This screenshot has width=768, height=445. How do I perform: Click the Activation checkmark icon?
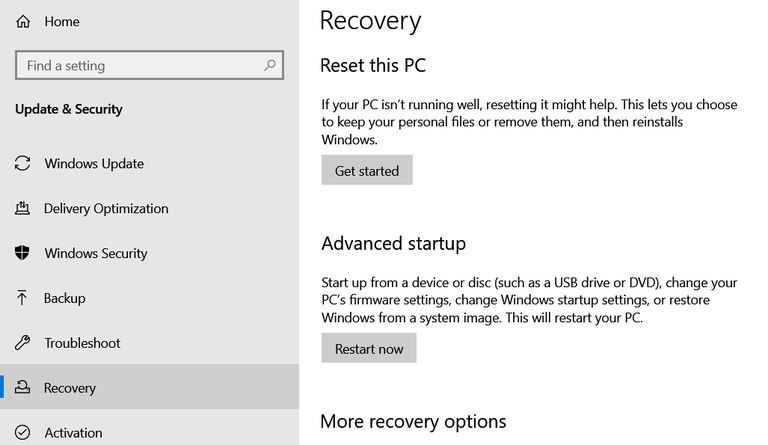pos(23,432)
